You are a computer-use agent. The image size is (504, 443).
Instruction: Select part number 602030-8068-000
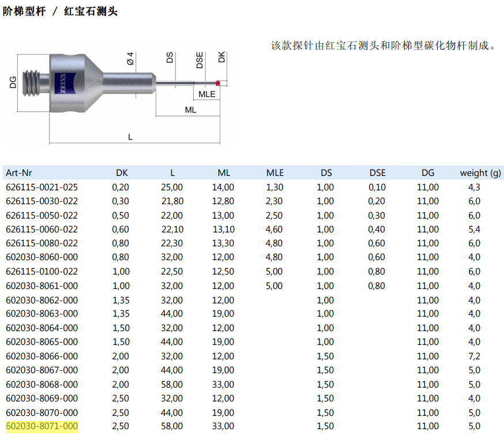41,384
